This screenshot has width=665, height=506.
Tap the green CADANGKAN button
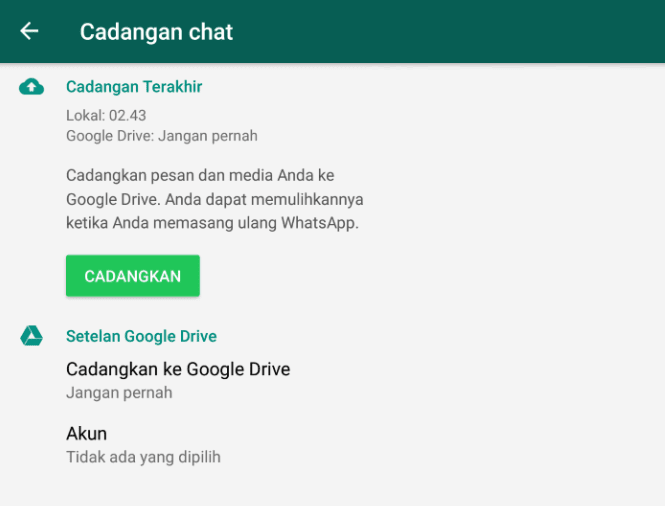tap(133, 276)
